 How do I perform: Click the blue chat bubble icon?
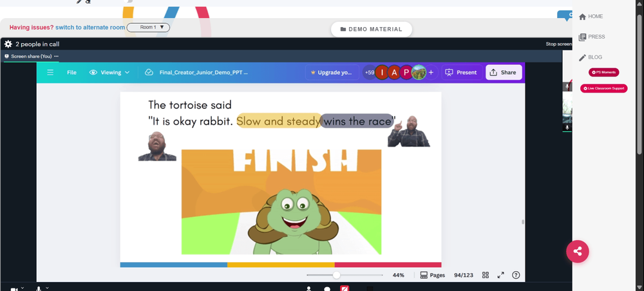[x=565, y=15]
